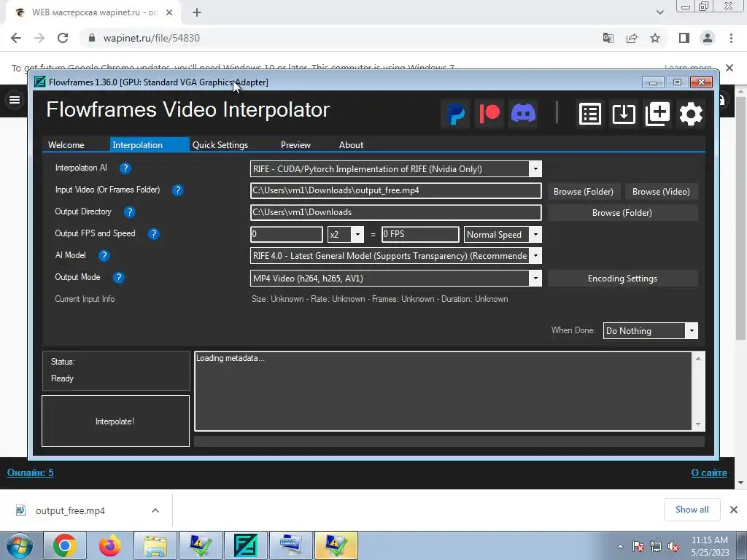The width and height of the screenshot is (747, 560).
Task: Click Chrome translate page icon
Action: [x=608, y=38]
